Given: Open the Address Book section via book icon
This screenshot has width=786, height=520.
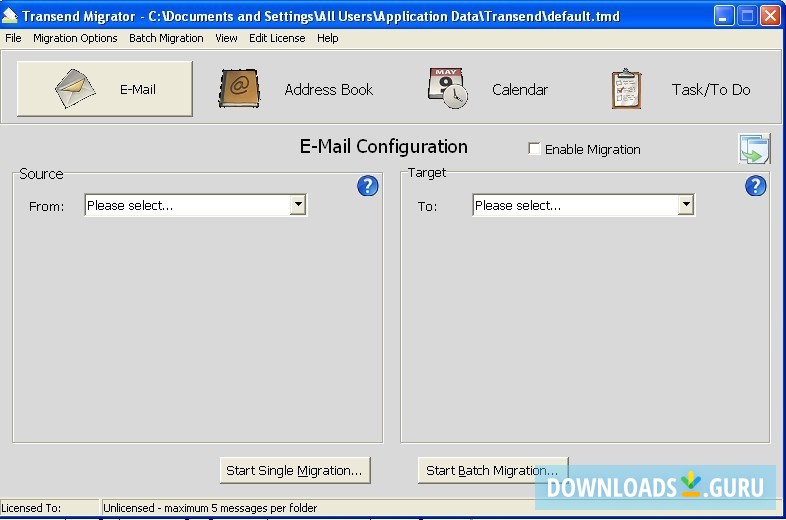Looking at the screenshot, I should pos(240,88).
